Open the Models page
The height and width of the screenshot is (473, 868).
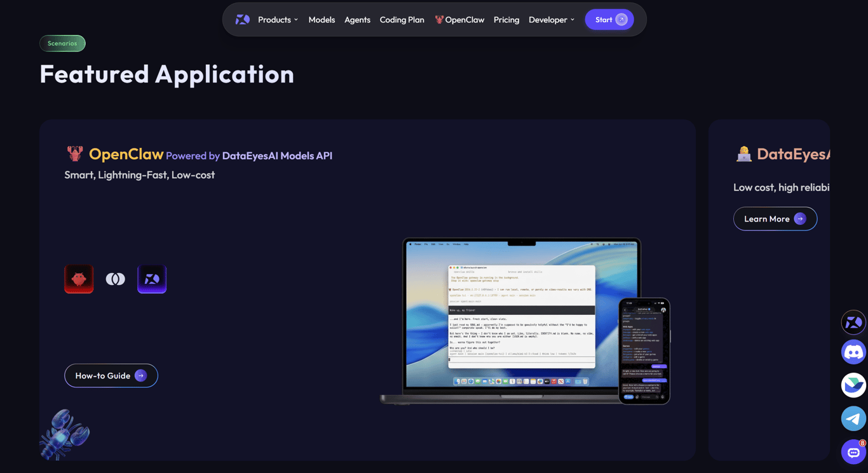click(322, 20)
